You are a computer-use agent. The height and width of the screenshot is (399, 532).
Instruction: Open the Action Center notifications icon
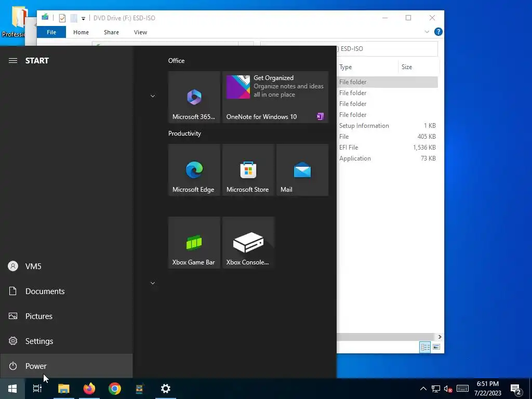516,389
